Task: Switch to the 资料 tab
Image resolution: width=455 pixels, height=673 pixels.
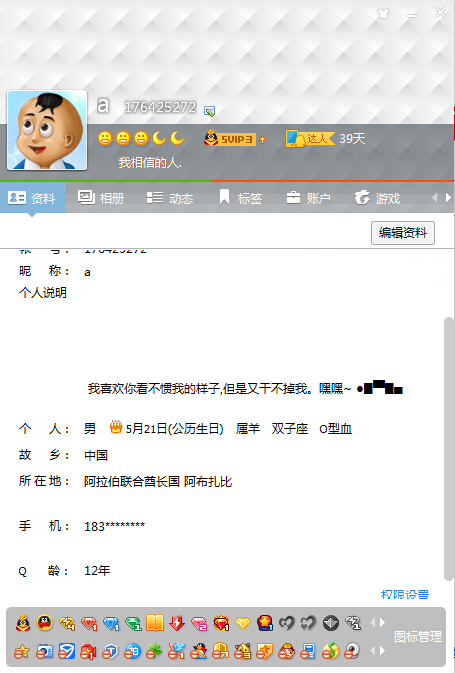Action: tap(32, 198)
